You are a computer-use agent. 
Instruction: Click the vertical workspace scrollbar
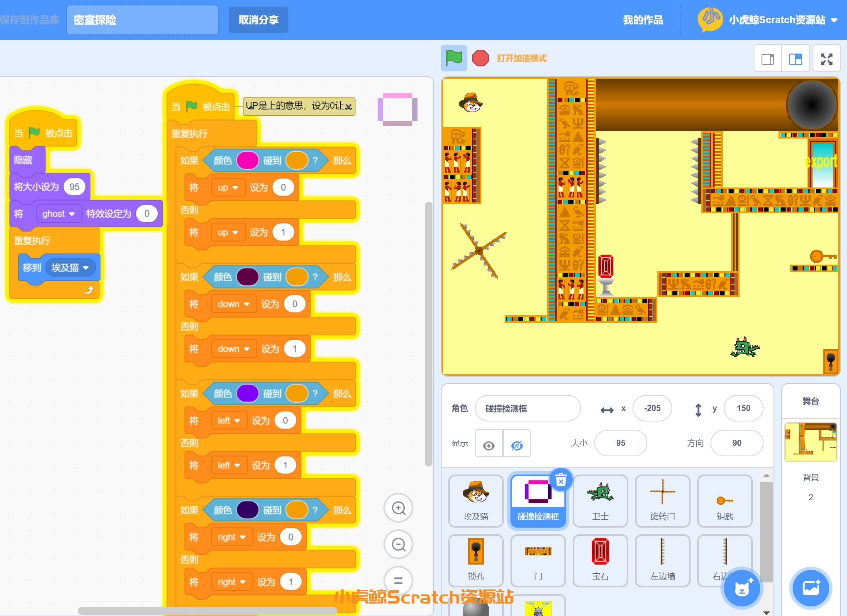(428, 334)
